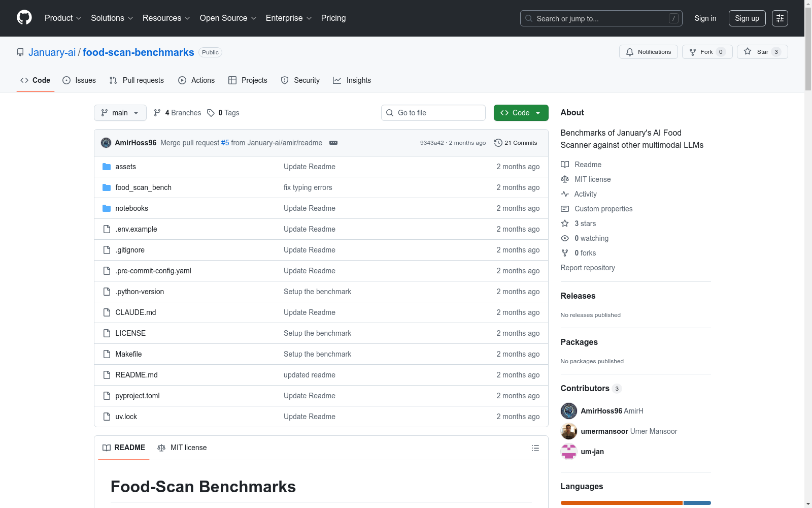Image resolution: width=812 pixels, height=508 pixels.
Task: Click the .env.example file icon
Action: click(107, 229)
